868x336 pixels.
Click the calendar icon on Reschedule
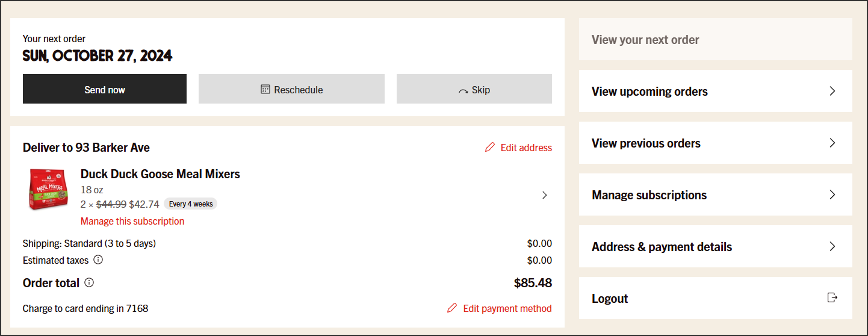(265, 90)
